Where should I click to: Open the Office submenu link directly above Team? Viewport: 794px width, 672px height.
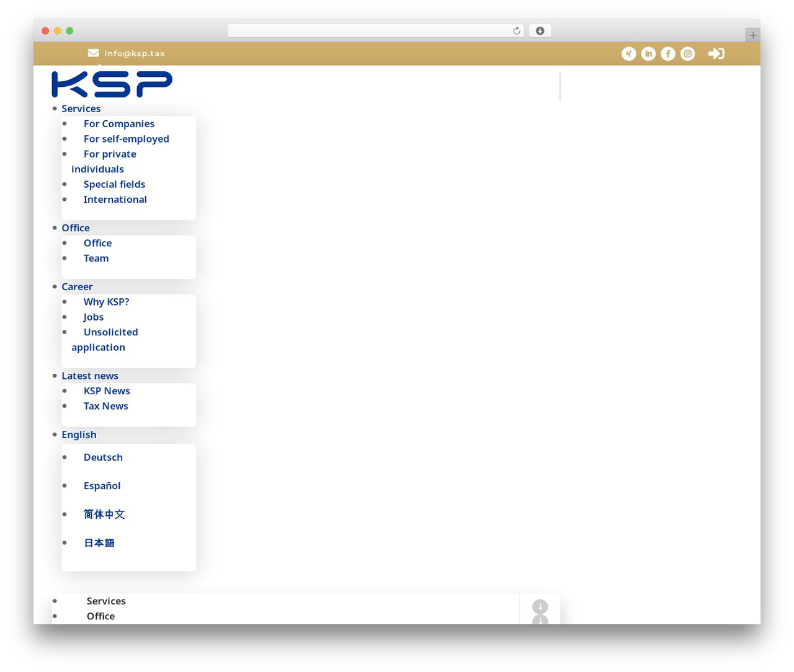pyautogui.click(x=98, y=243)
